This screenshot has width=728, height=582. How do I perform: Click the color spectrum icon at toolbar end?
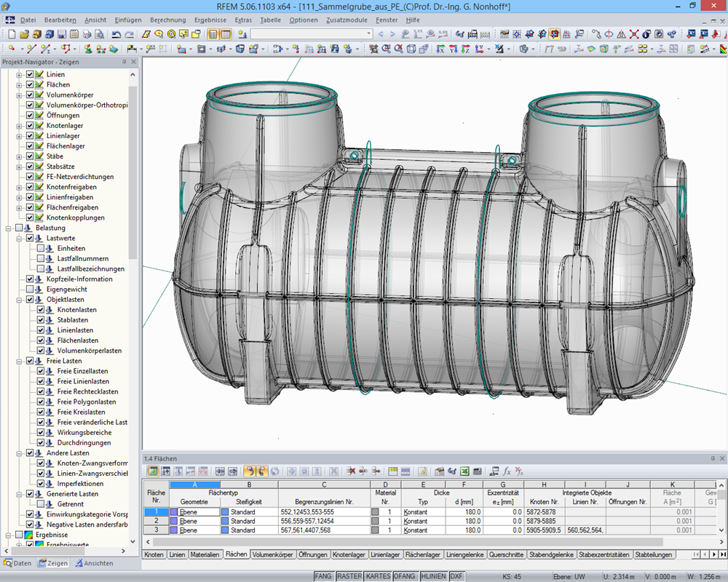(x=724, y=48)
